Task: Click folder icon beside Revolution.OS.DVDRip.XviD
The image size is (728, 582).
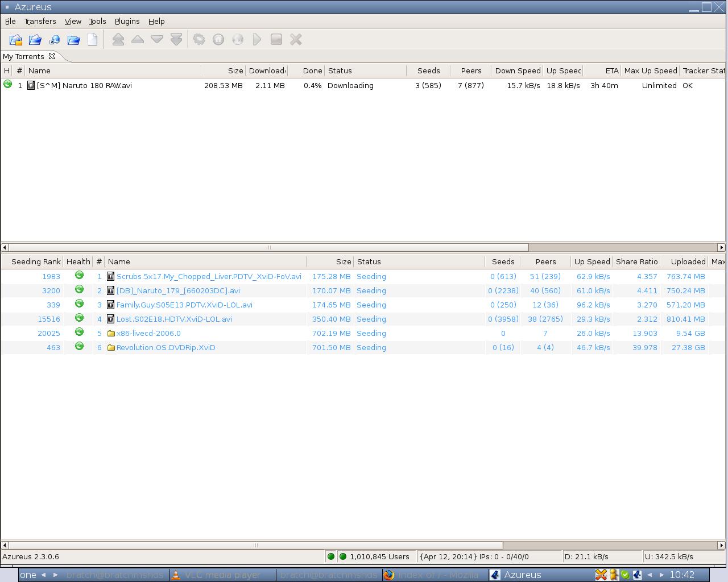Action: (111, 347)
